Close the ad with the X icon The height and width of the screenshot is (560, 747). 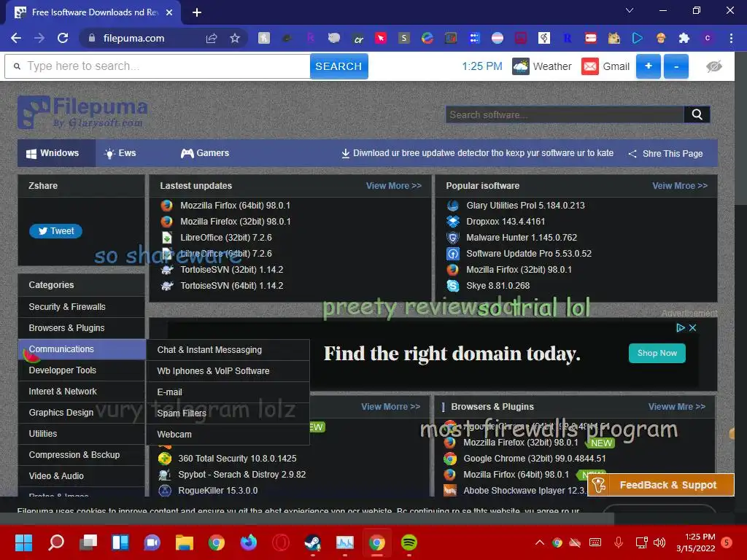click(693, 327)
